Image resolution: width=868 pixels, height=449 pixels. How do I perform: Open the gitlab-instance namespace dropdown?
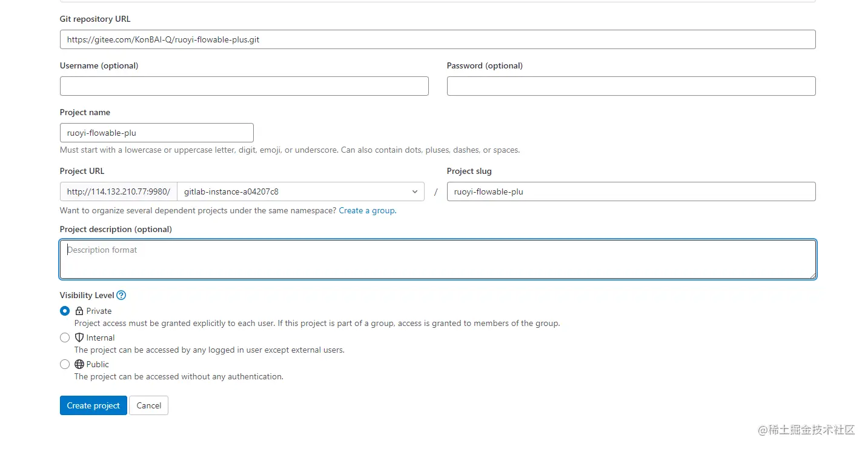(297, 191)
